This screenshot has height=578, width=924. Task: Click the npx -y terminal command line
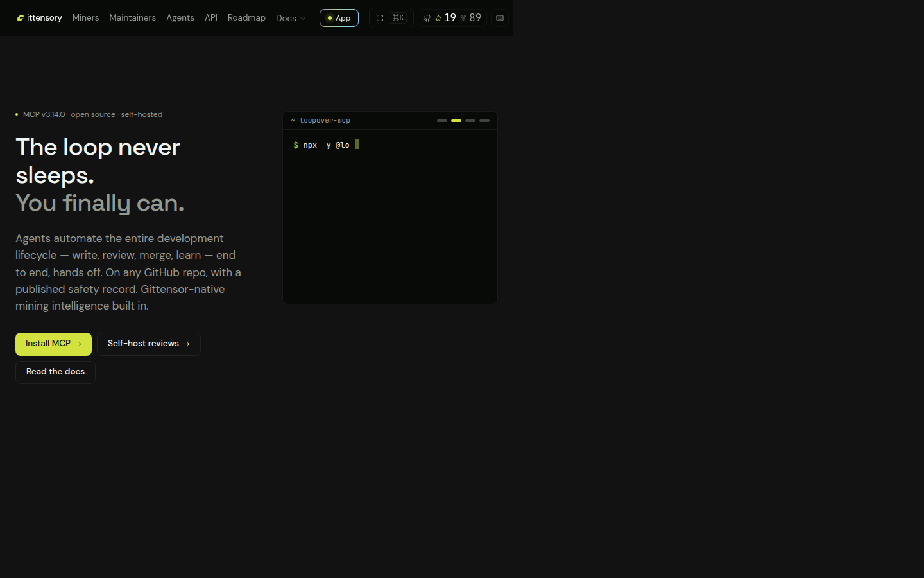pyautogui.click(x=326, y=145)
